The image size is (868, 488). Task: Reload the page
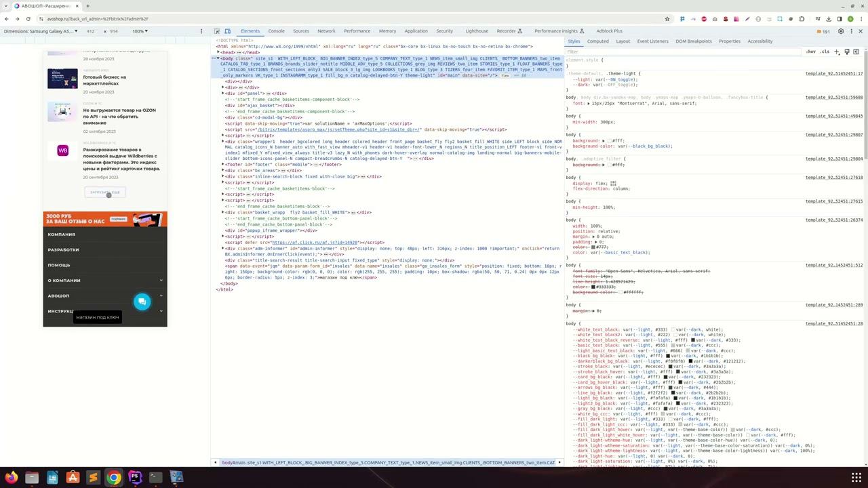click(x=28, y=19)
